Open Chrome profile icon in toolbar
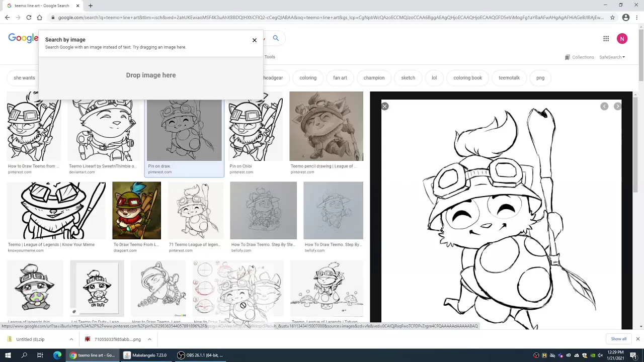Viewport: 644px width, 362px height. [626, 18]
